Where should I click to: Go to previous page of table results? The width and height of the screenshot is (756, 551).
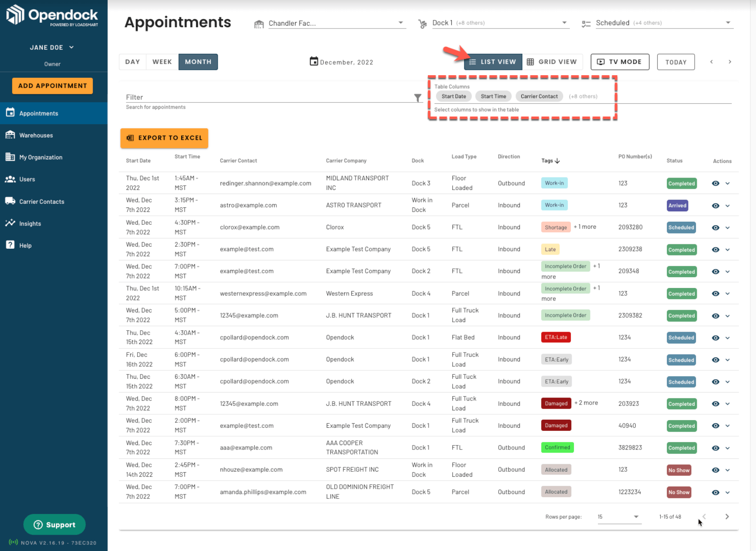[704, 516]
